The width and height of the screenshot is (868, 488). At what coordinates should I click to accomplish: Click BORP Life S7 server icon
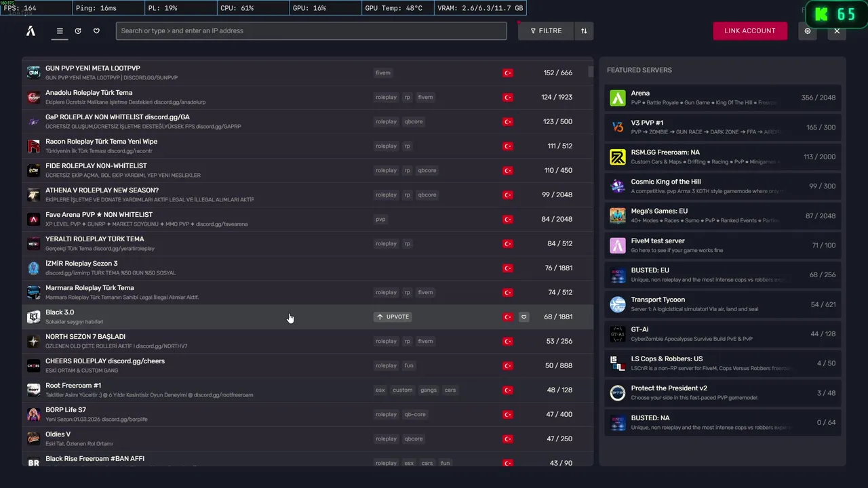click(33, 414)
